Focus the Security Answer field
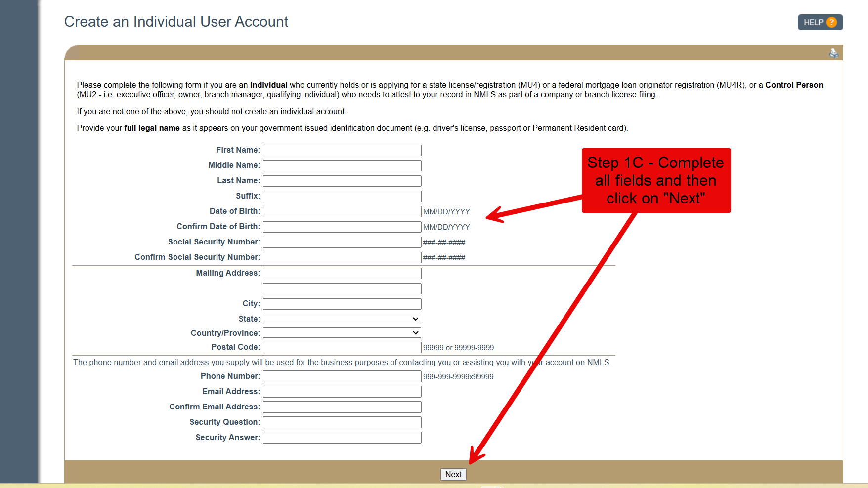868x488 pixels. point(342,438)
